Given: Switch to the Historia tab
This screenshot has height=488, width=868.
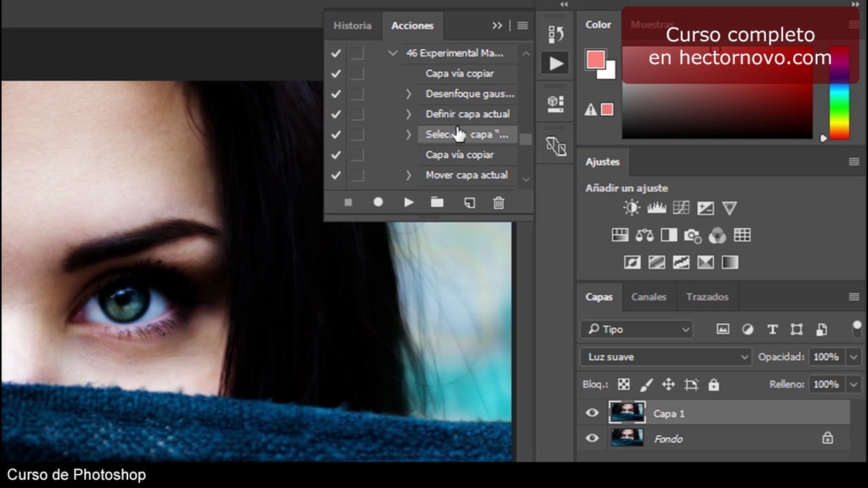Looking at the screenshot, I should 353,26.
